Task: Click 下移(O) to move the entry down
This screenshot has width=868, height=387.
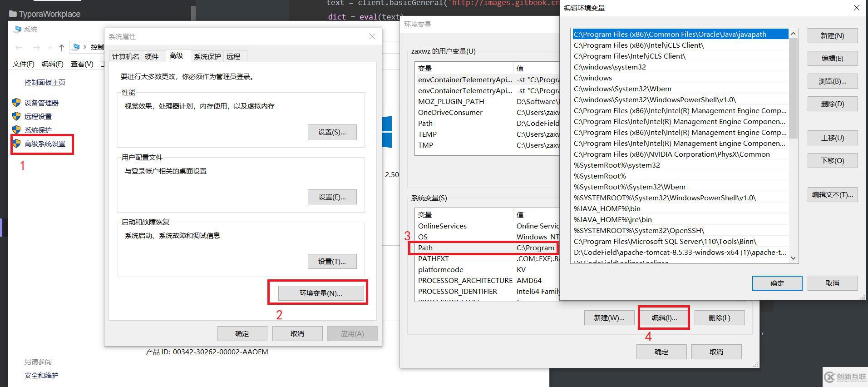Action: click(x=833, y=160)
